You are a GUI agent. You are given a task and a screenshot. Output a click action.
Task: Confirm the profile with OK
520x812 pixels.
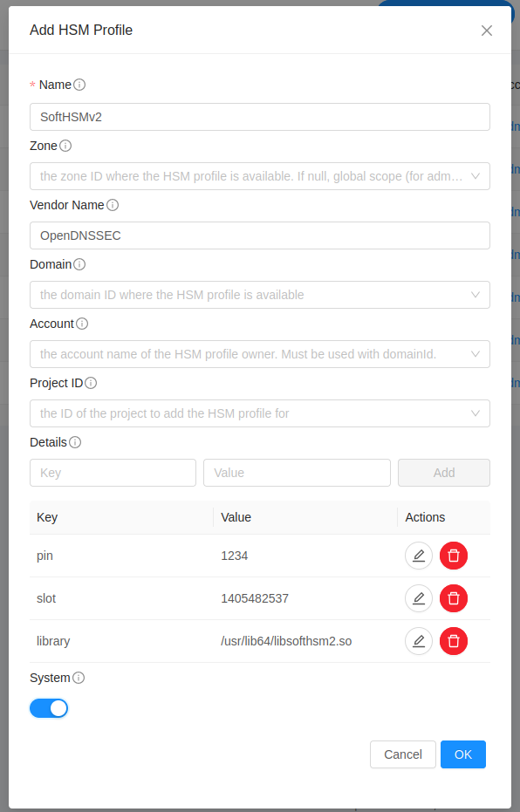[462, 754]
